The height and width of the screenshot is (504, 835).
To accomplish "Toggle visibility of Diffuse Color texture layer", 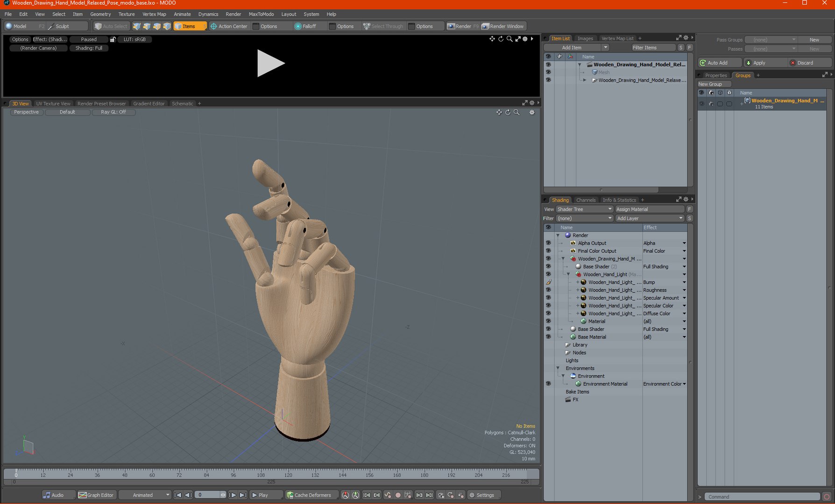I will click(548, 314).
